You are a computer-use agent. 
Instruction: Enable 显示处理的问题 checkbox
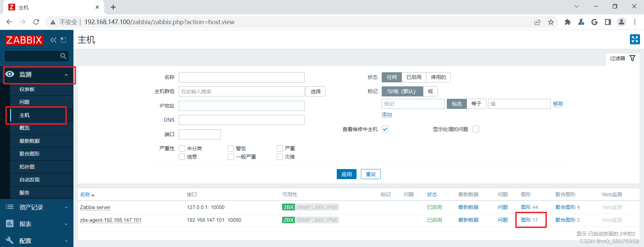[476, 129]
